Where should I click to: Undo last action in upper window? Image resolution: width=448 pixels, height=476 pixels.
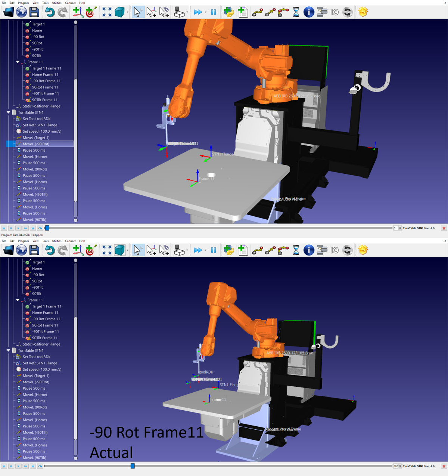[49, 12]
